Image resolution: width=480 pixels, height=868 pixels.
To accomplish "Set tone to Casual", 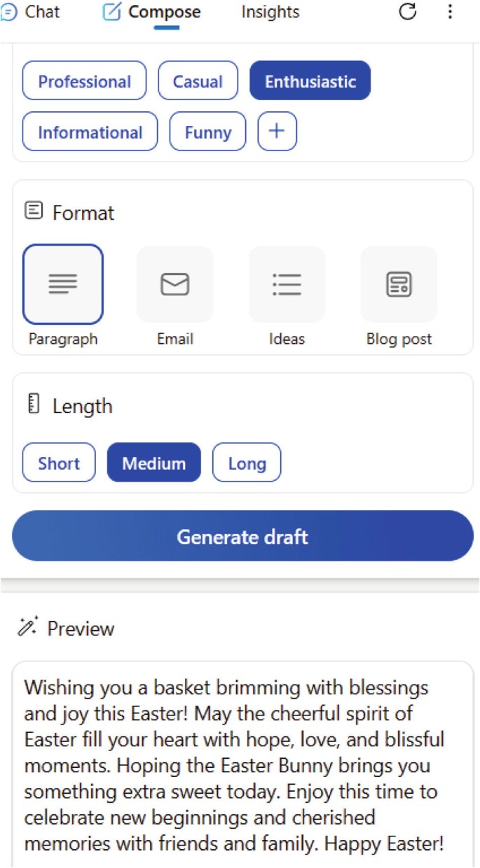I will pos(198,81).
